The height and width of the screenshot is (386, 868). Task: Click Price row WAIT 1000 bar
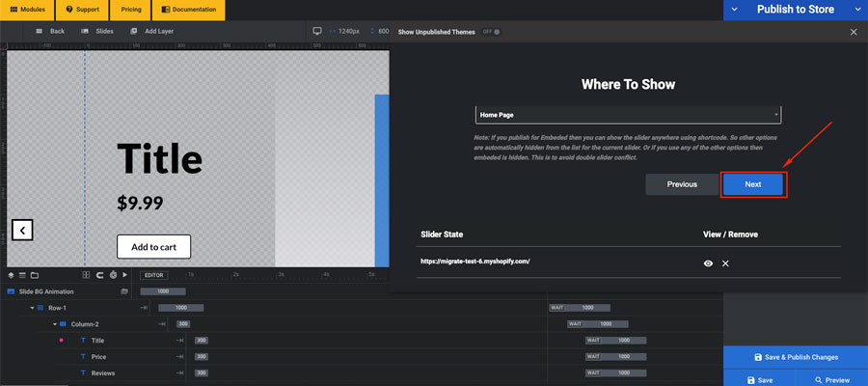pyautogui.click(x=616, y=357)
